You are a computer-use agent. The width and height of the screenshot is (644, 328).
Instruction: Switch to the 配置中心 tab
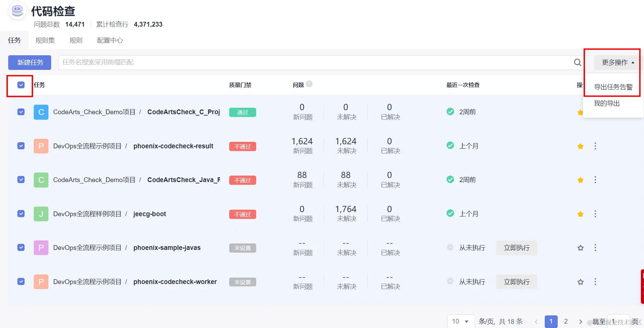pyautogui.click(x=110, y=40)
